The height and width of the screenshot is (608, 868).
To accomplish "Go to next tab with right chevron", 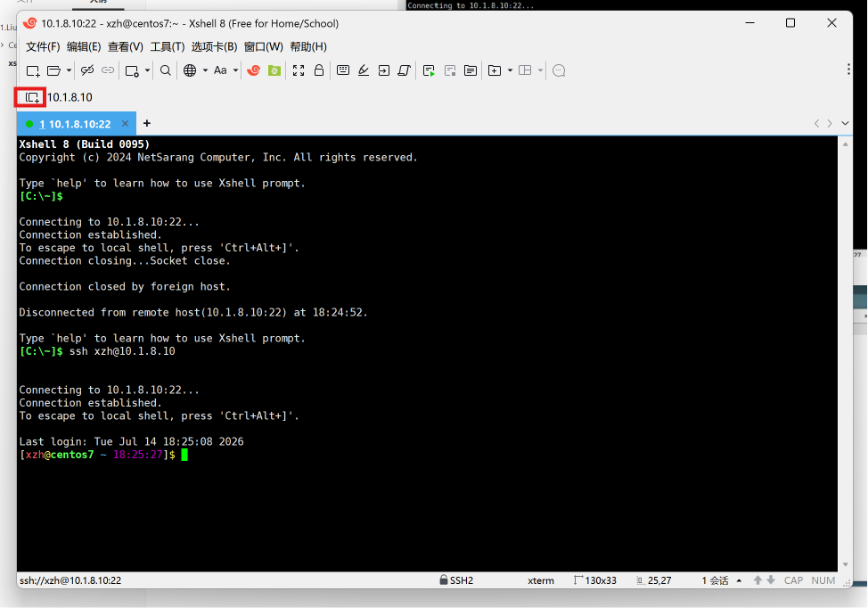I will click(830, 124).
